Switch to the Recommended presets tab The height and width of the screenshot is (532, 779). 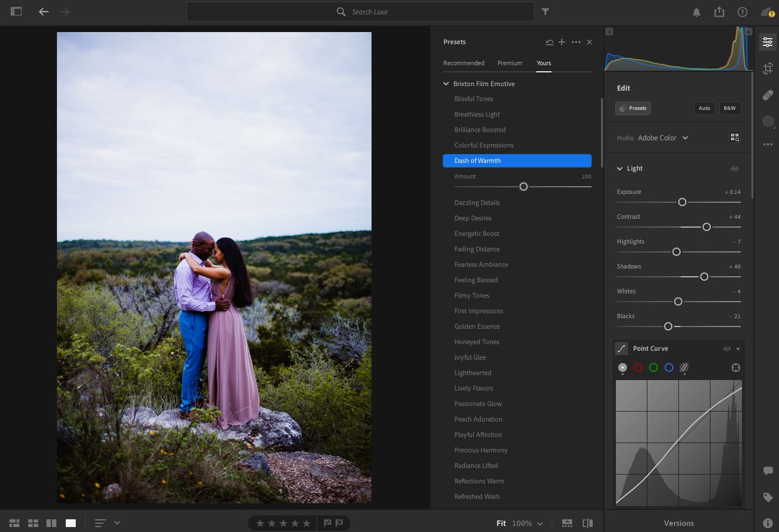click(x=463, y=63)
